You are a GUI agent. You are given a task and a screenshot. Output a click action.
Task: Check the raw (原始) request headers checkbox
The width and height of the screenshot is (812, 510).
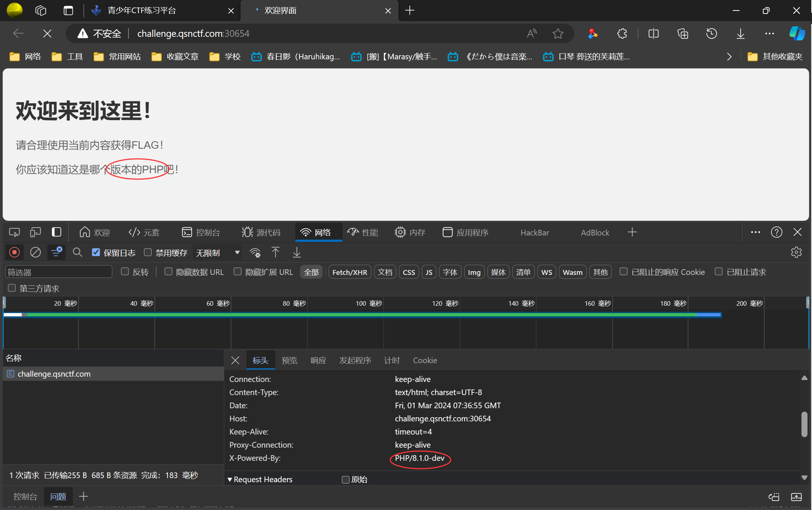coord(346,480)
